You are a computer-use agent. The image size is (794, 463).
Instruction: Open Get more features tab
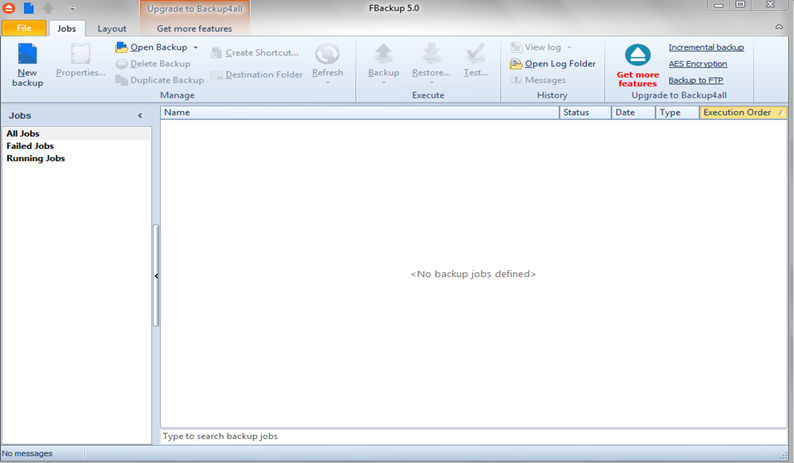[x=194, y=29]
